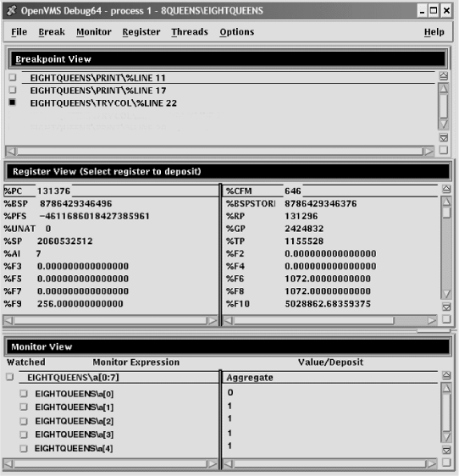Open the Threads menu

click(190, 32)
